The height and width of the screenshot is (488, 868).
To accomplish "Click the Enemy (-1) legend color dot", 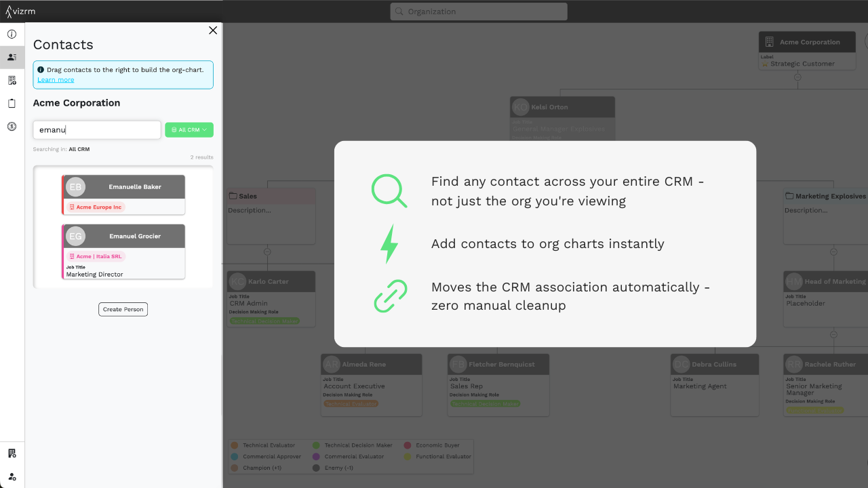I will click(316, 468).
